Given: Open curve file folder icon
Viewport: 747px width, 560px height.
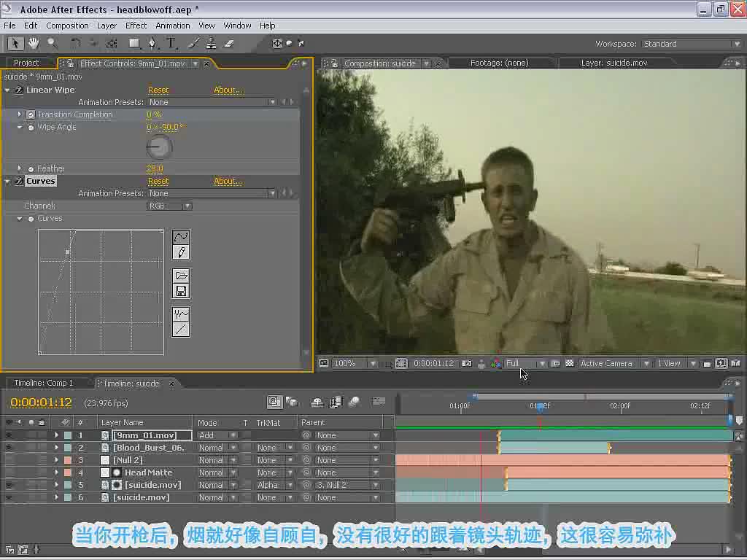Looking at the screenshot, I should coord(181,276).
